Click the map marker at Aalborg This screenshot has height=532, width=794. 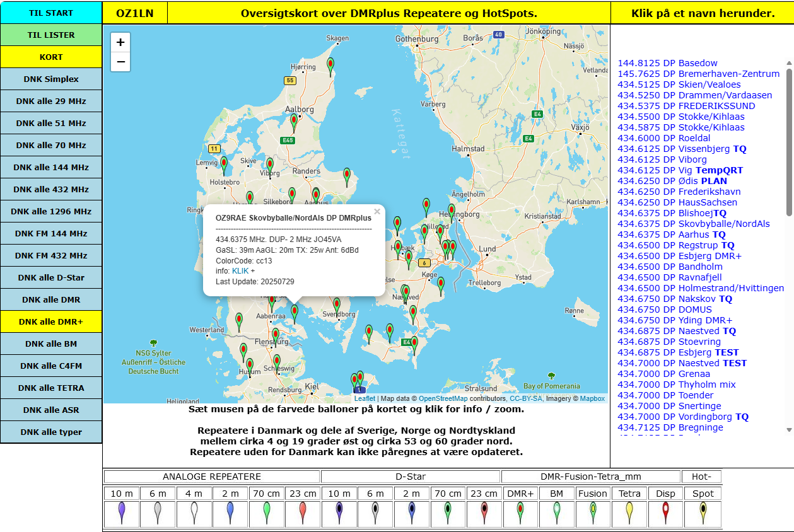click(294, 121)
